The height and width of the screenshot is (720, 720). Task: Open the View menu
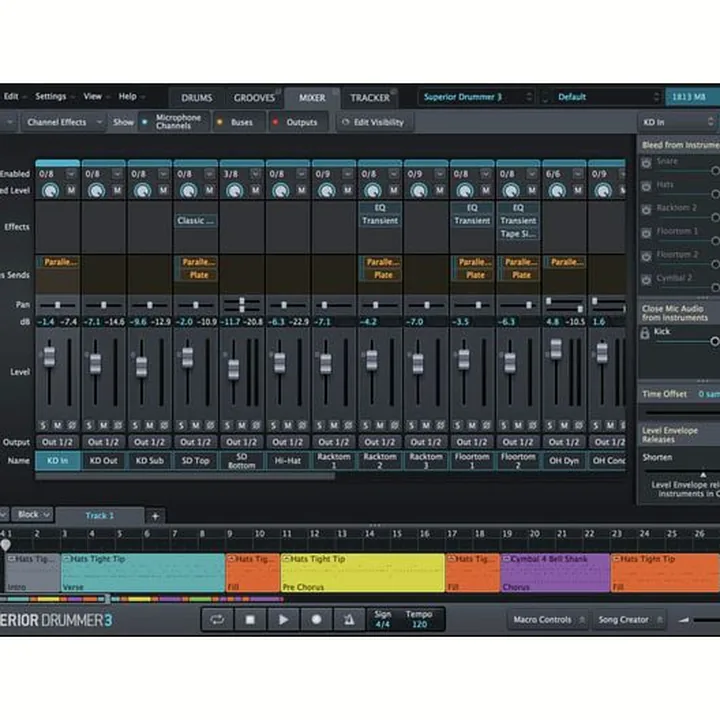click(92, 96)
